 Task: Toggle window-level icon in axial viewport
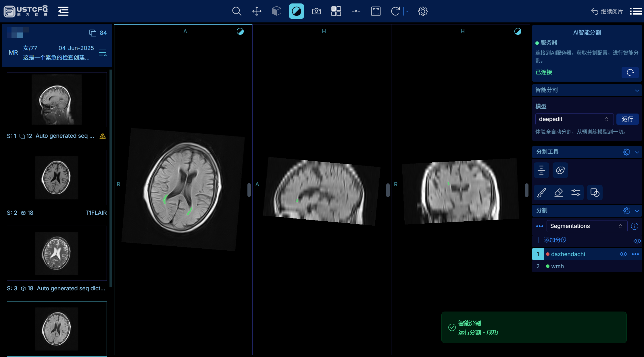point(240,31)
